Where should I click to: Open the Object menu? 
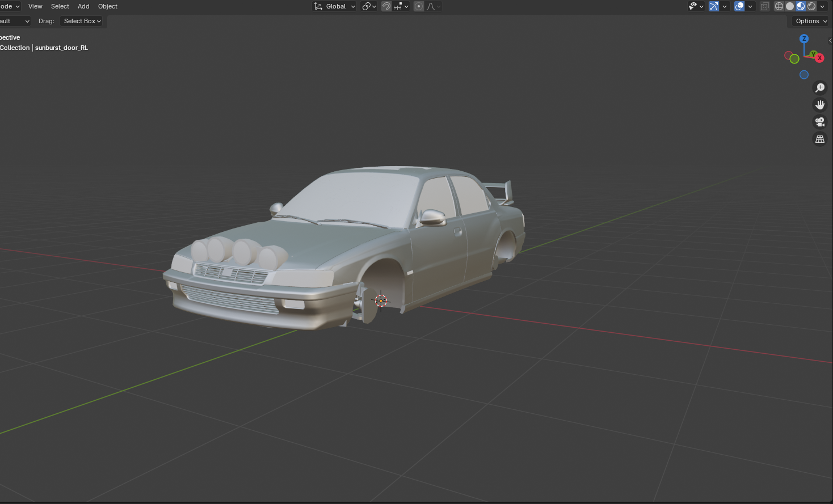tap(108, 6)
